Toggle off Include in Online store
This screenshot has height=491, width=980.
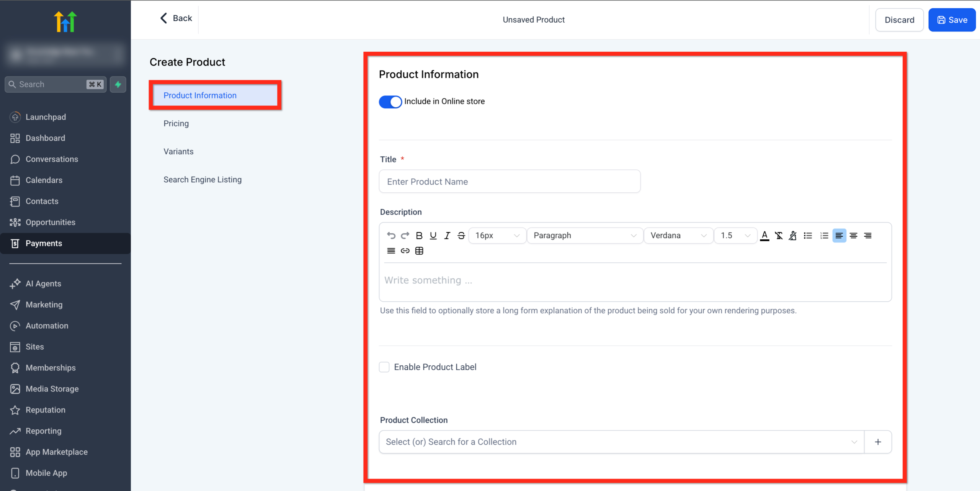click(x=390, y=101)
